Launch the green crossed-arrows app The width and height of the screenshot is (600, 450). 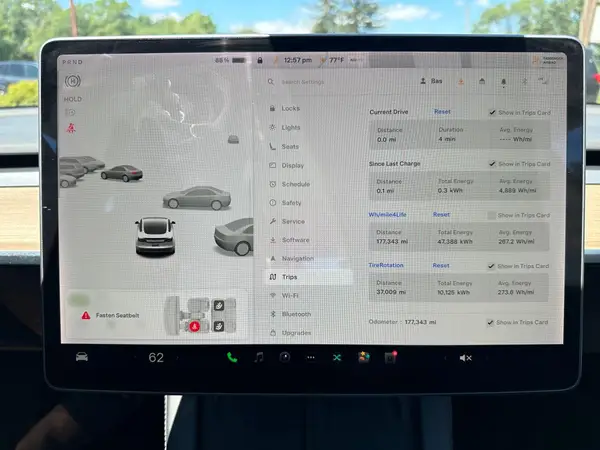337,358
